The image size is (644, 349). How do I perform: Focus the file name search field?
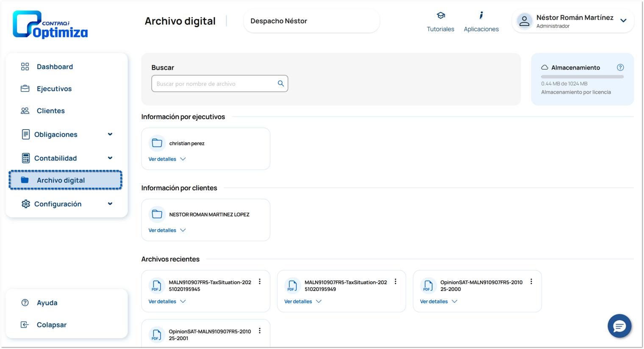click(x=214, y=83)
